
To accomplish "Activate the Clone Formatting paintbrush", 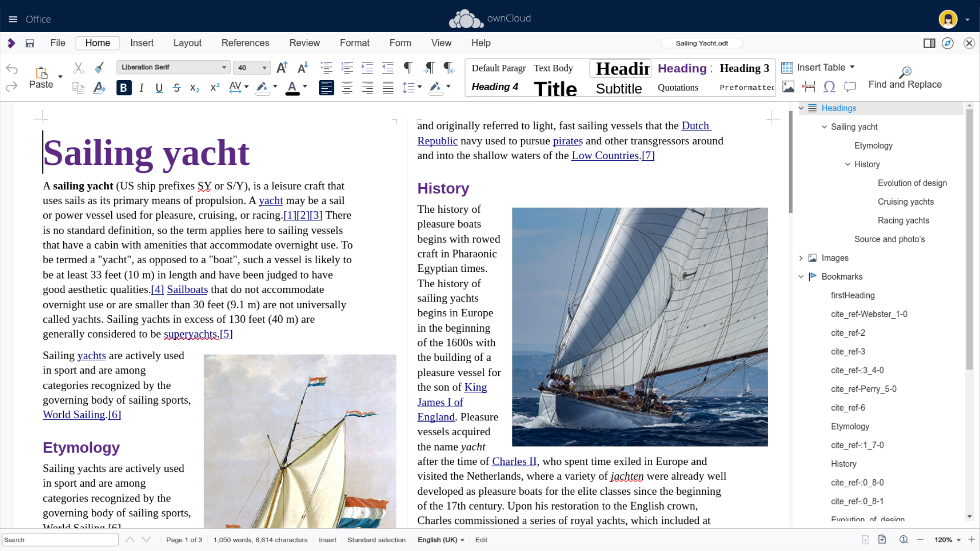I will point(100,67).
